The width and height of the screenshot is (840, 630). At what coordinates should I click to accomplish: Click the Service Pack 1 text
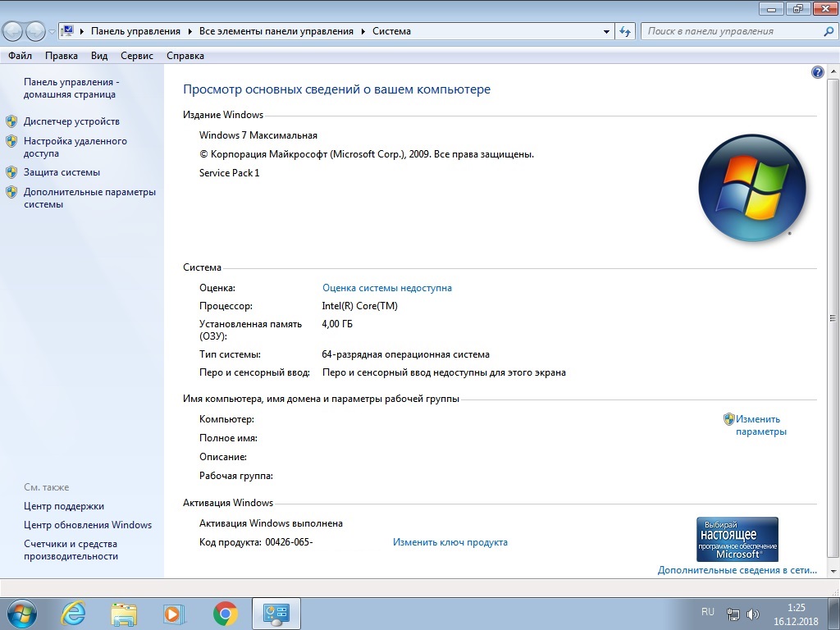tap(230, 173)
